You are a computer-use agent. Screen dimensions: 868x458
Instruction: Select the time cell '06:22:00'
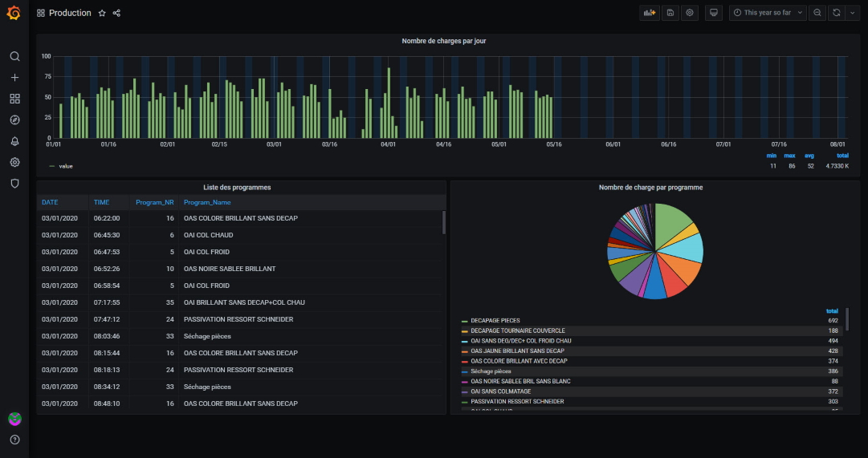click(x=107, y=218)
